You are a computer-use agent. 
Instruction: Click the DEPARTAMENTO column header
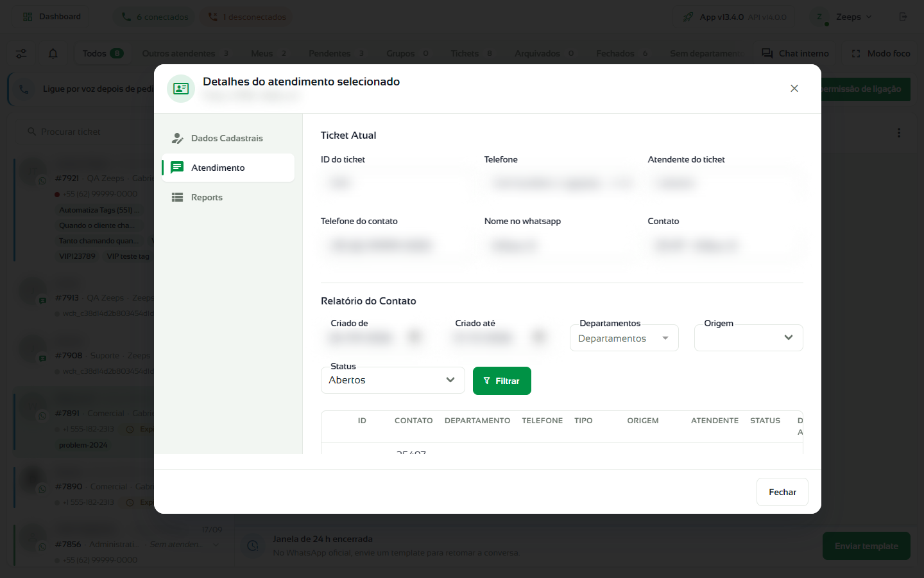pos(477,421)
